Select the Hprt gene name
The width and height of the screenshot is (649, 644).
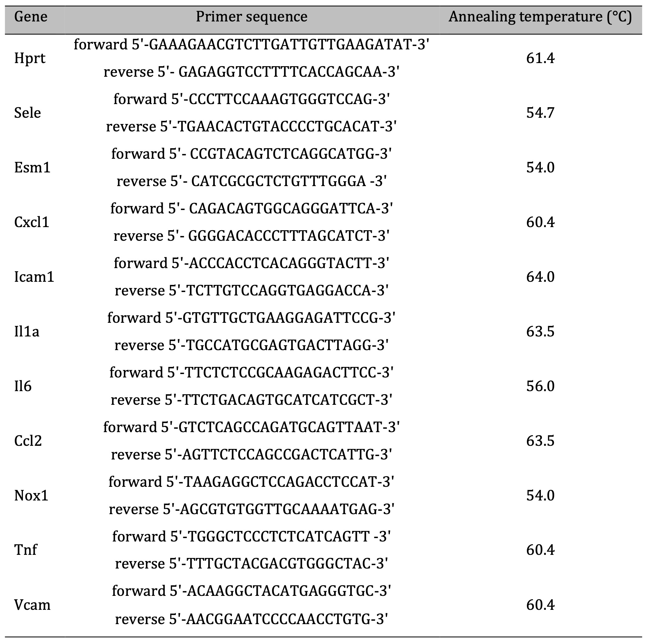(30, 59)
